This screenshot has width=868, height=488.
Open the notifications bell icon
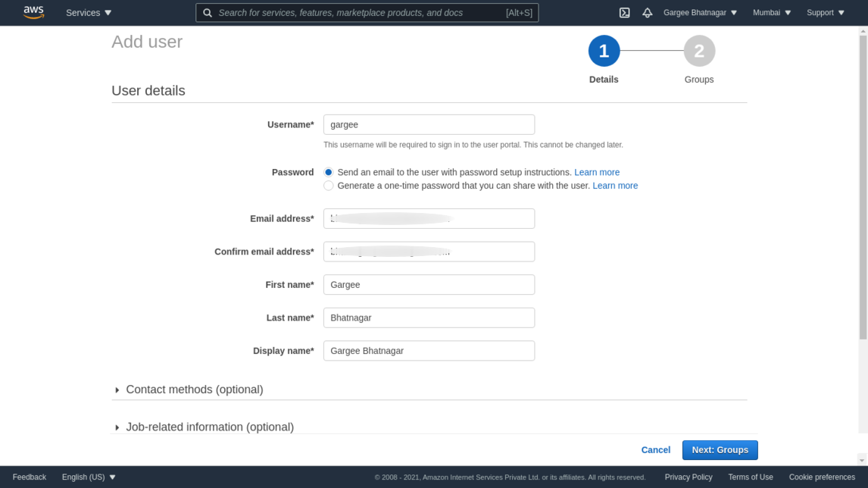click(x=647, y=13)
